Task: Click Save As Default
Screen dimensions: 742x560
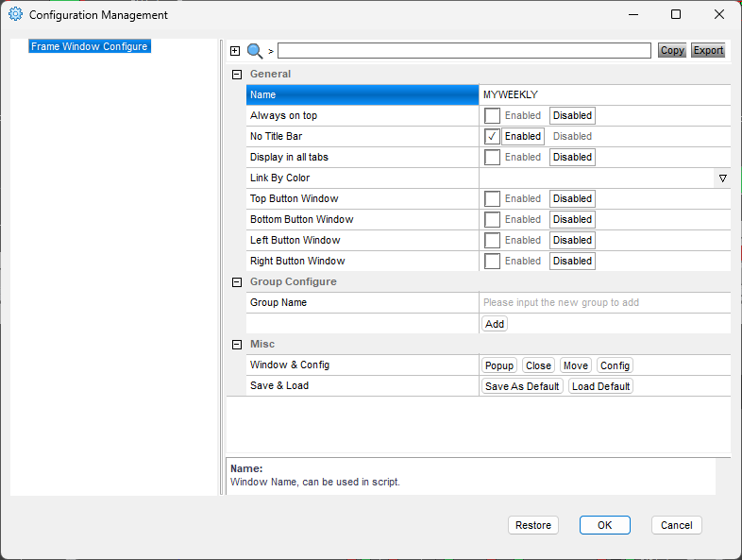Action: tap(522, 386)
